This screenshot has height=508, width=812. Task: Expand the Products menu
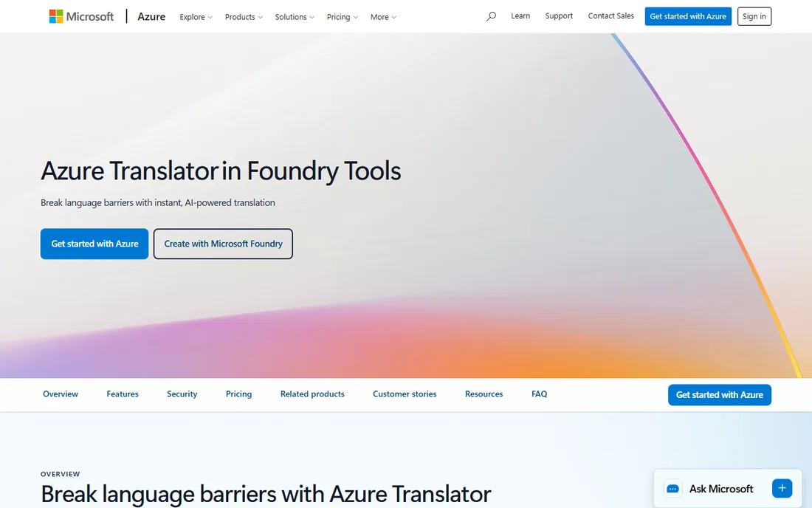[244, 17]
